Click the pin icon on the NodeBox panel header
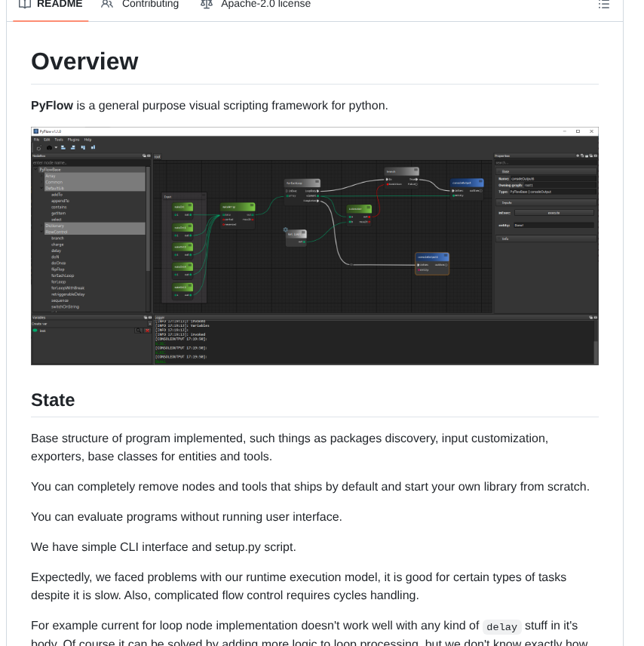The height and width of the screenshot is (646, 644). tap(144, 154)
